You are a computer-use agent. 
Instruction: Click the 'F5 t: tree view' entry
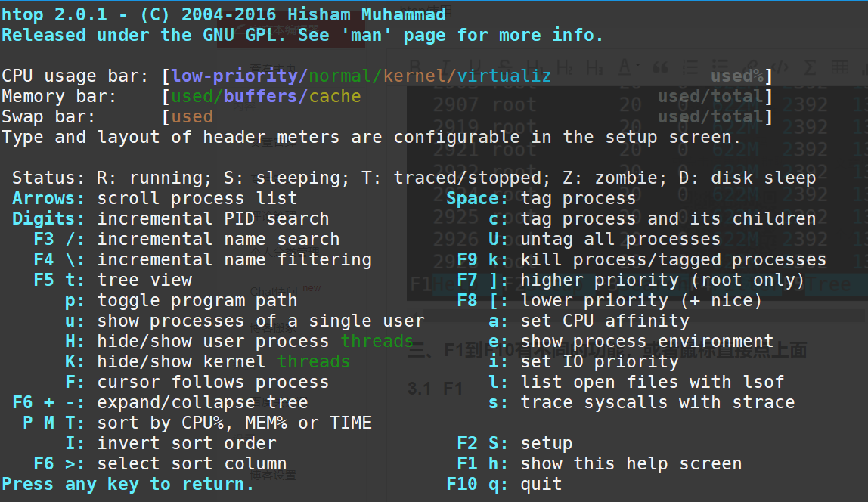(x=113, y=280)
